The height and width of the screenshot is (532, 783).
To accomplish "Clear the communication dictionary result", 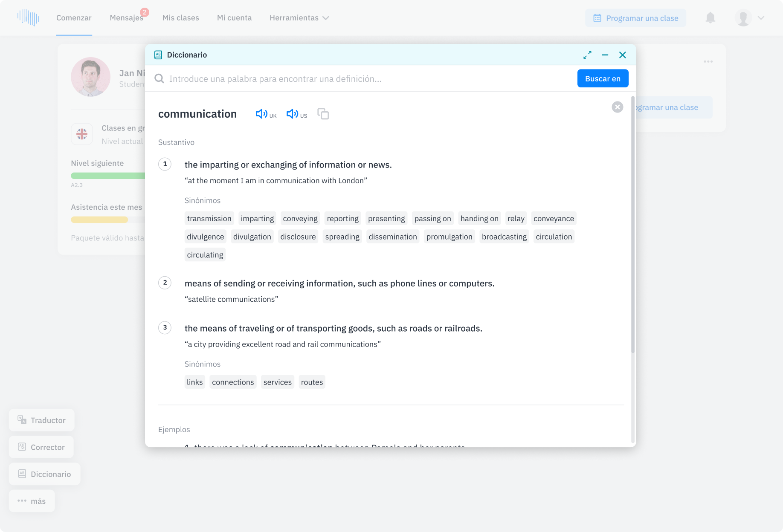I will point(617,107).
